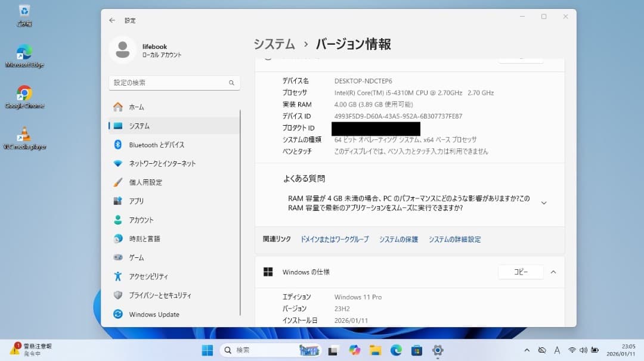Launch VLC media player from the desktop
644x361 pixels.
[x=24, y=134]
